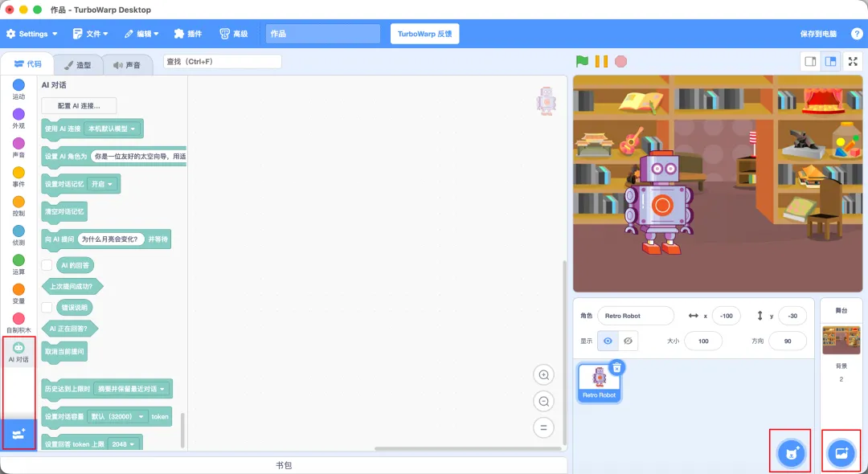Zoom in the code workspace

tap(543, 375)
